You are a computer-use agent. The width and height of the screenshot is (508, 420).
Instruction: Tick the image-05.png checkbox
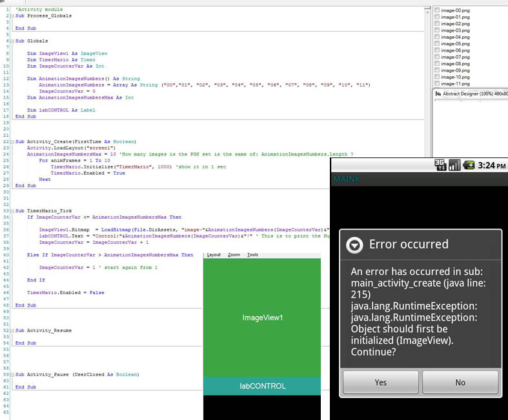tap(437, 43)
